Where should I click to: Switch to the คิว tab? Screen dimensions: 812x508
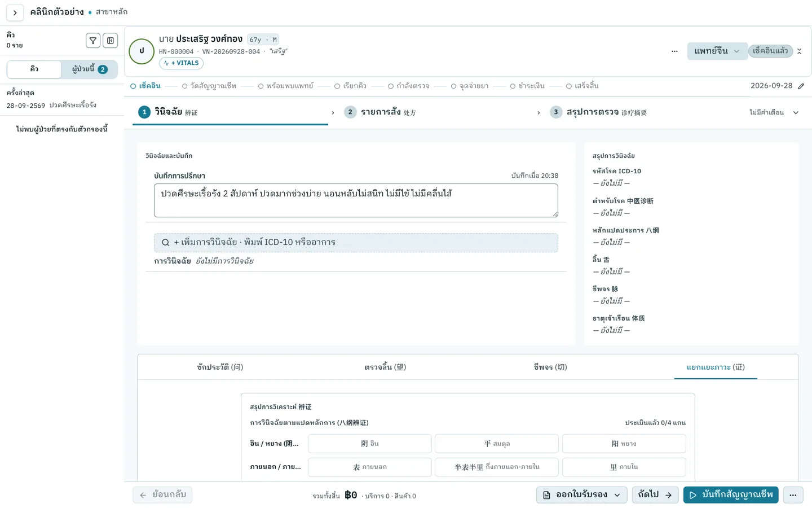(34, 69)
